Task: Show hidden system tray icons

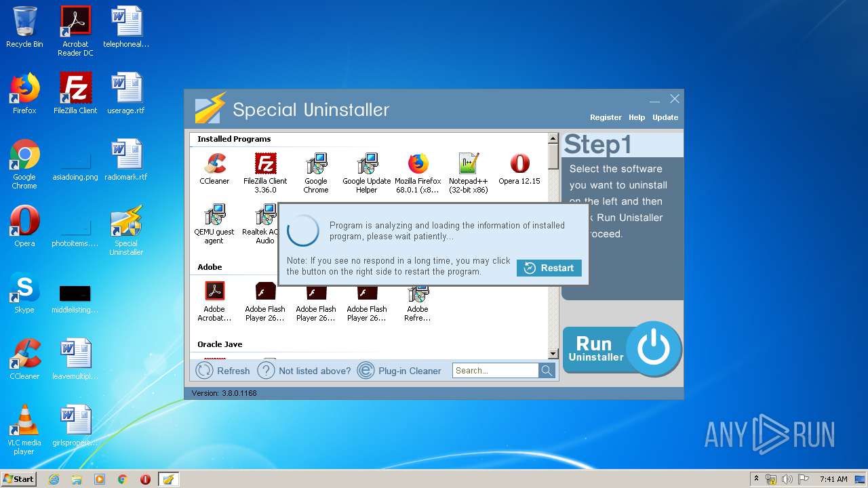Action: click(756, 479)
